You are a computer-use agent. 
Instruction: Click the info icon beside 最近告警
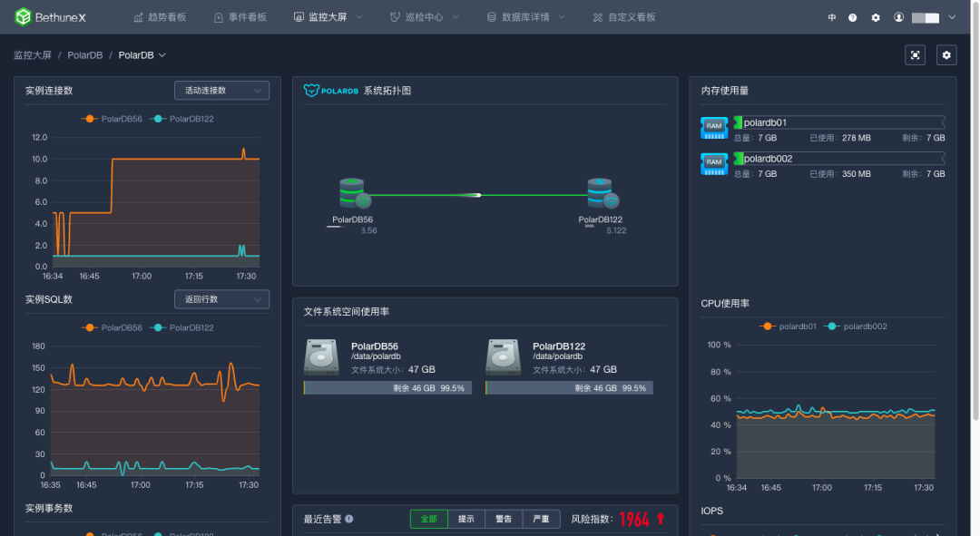tap(349, 520)
